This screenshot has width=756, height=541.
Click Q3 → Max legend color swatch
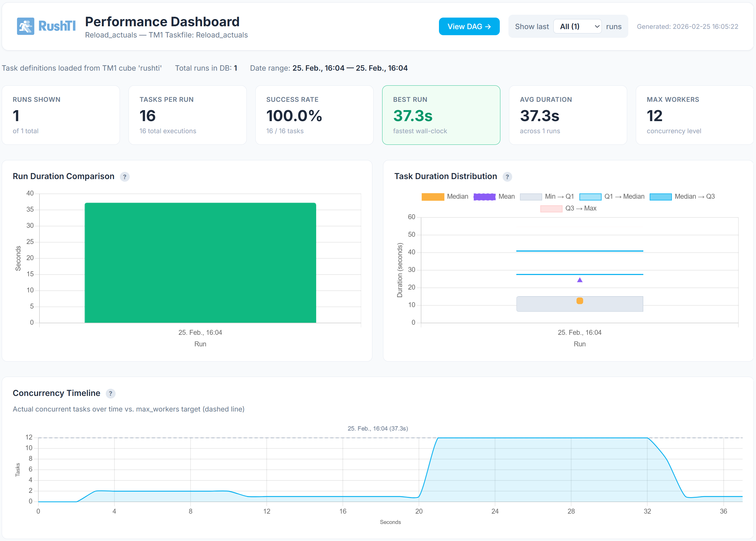tap(551, 208)
